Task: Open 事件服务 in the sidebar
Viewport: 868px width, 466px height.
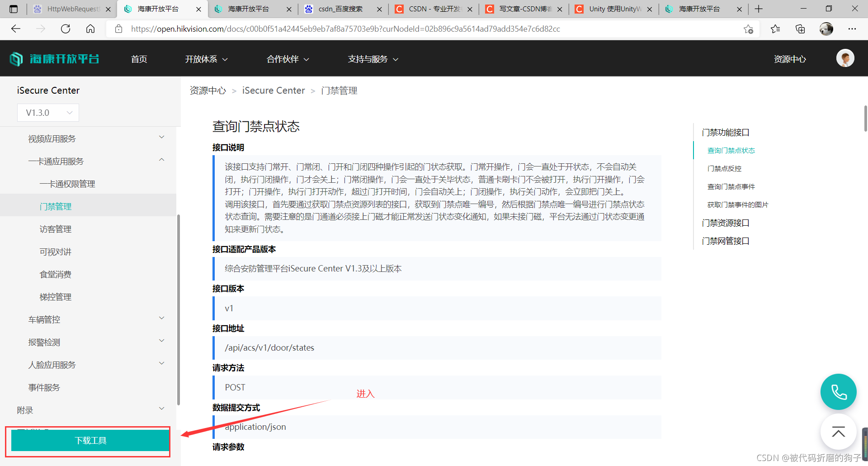Action: coord(44,388)
